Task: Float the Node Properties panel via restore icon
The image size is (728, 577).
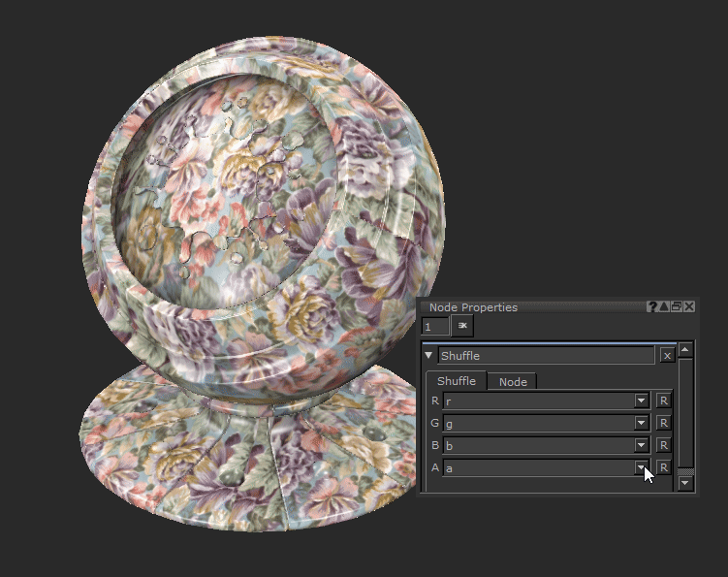Action: [x=677, y=306]
